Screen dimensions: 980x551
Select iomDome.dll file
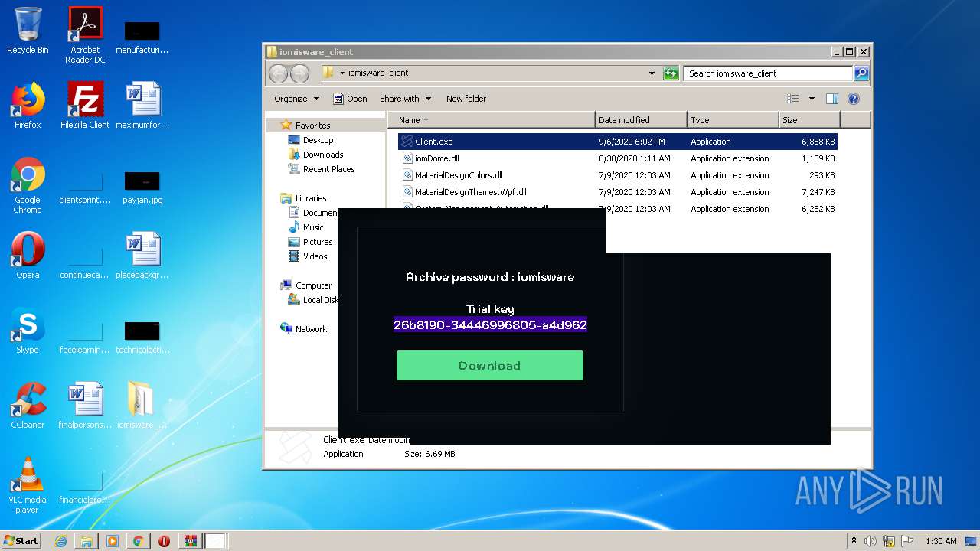click(x=617, y=158)
